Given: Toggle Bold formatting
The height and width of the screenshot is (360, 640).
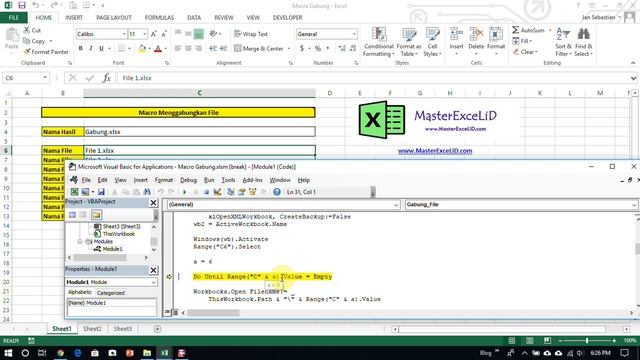Looking at the screenshot, I should pos(81,49).
